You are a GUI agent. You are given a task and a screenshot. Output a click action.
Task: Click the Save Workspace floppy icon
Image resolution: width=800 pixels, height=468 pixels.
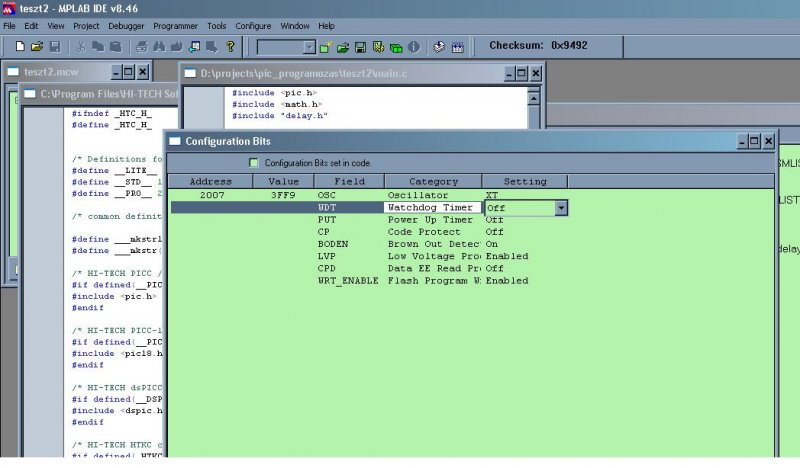(360, 47)
